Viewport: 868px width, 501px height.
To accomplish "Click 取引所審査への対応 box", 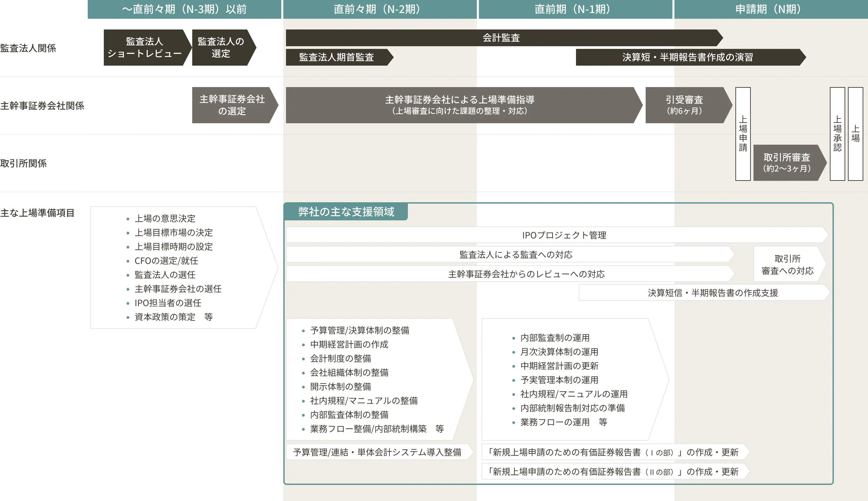I will click(787, 264).
